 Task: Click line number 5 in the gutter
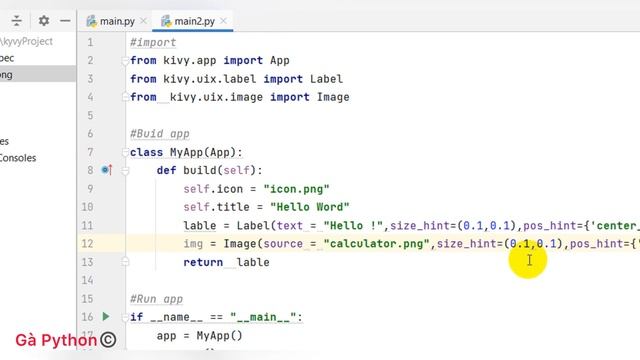pos(90,116)
